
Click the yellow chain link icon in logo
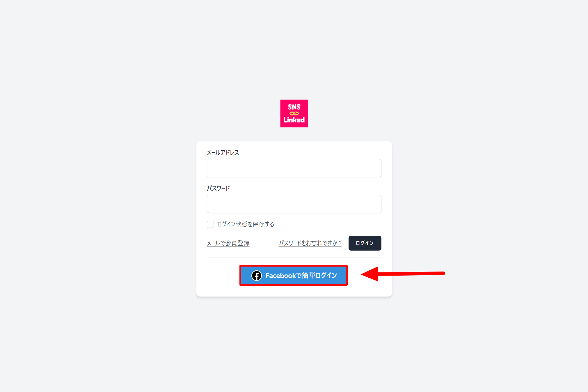pos(294,113)
